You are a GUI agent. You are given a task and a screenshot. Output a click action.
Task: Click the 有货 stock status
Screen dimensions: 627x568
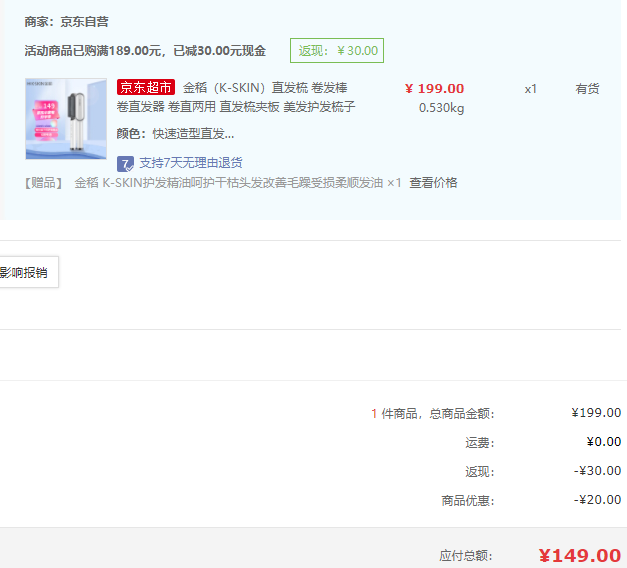tap(587, 89)
